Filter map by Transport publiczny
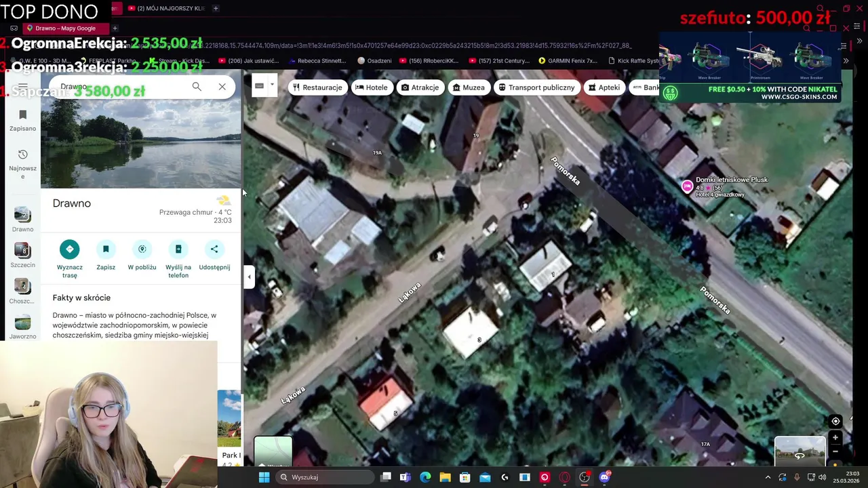Screen dimensions: 868x488 536,87
